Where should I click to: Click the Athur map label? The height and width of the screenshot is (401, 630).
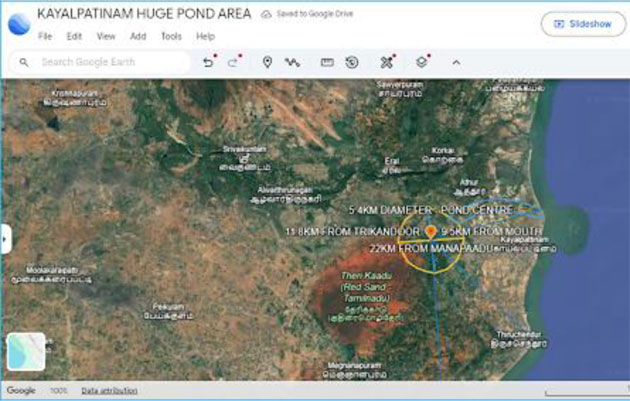click(x=468, y=187)
